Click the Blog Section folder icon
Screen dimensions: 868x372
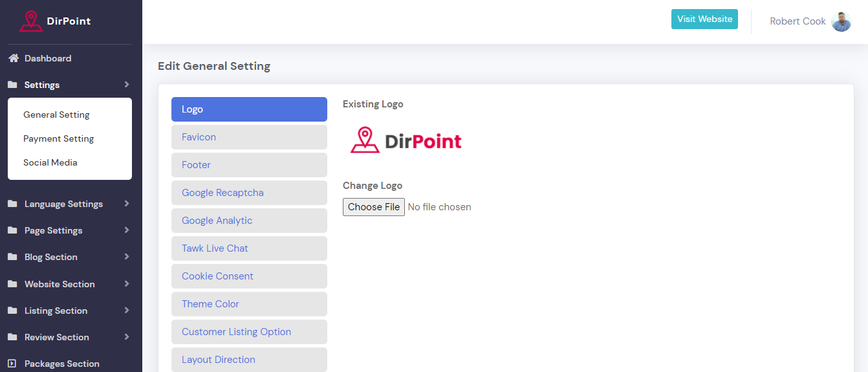[x=12, y=257]
